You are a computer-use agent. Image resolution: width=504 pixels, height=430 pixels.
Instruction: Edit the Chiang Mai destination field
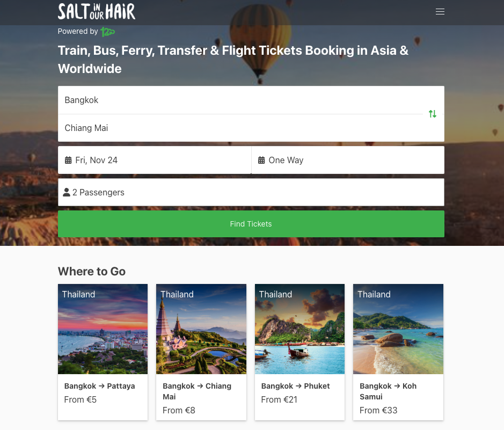pos(240,128)
